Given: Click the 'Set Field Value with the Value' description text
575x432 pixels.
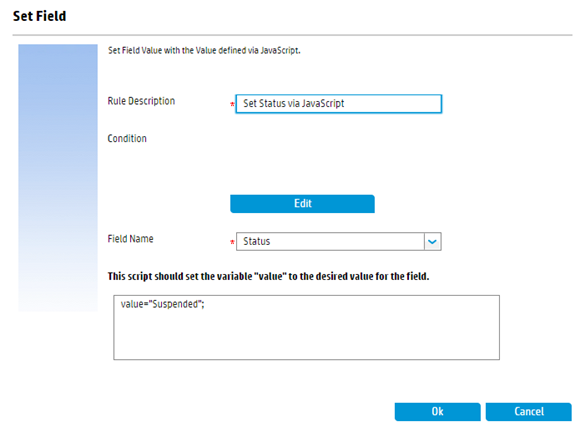Looking at the screenshot, I should 204,51.
